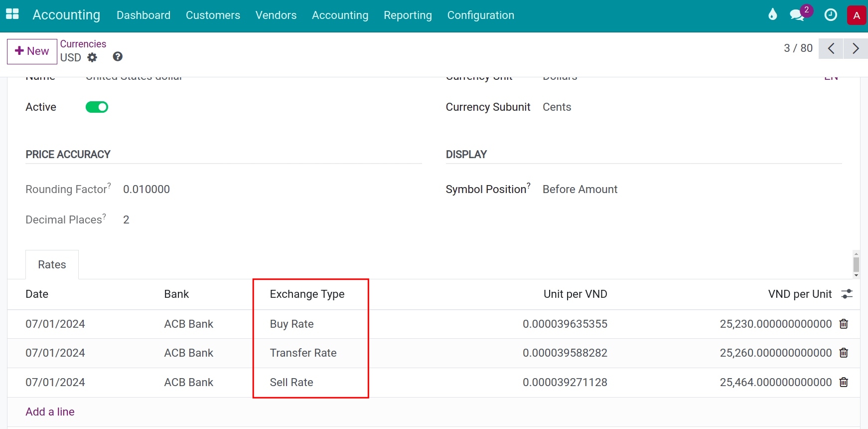The image size is (868, 429).
Task: Click the value 0.000039635355
Action: [565, 324]
